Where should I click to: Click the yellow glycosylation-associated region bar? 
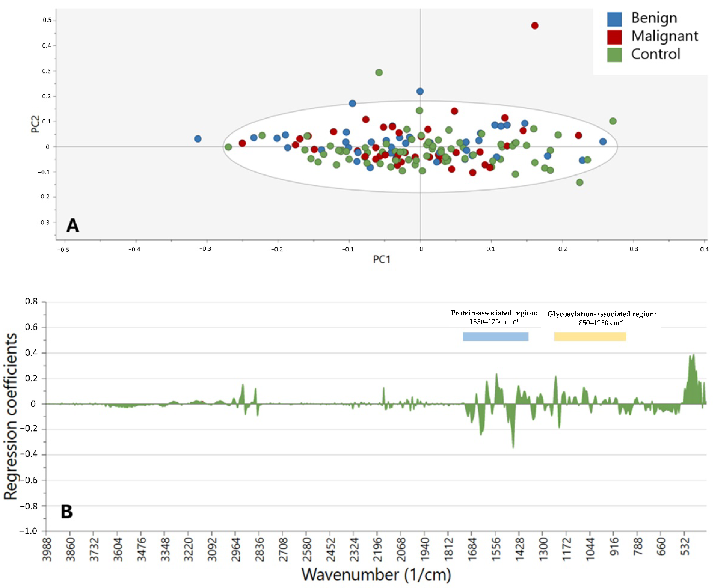point(590,337)
